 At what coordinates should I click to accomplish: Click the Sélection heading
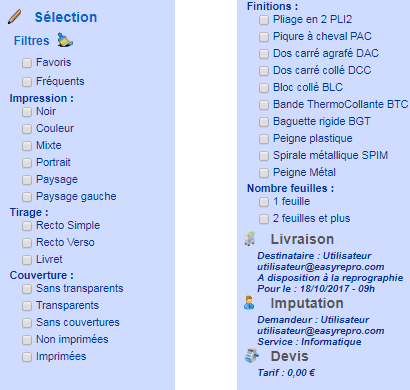[66, 17]
